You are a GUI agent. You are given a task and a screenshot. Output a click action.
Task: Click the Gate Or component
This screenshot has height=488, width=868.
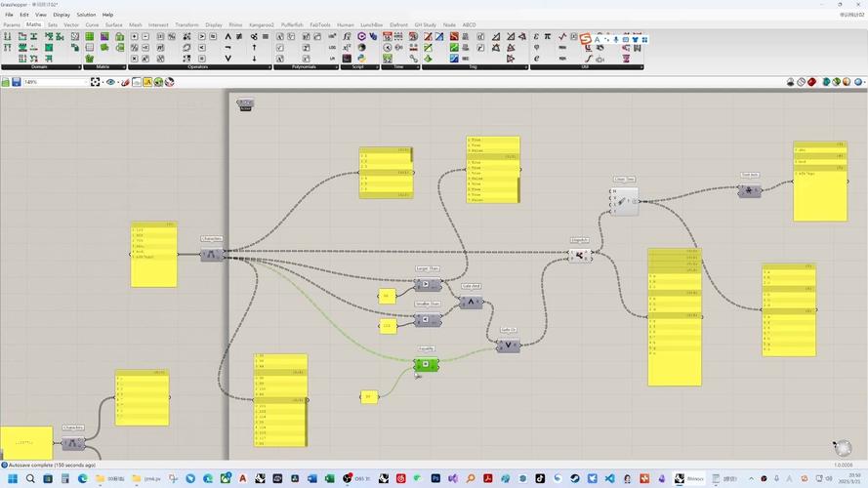[508, 346]
